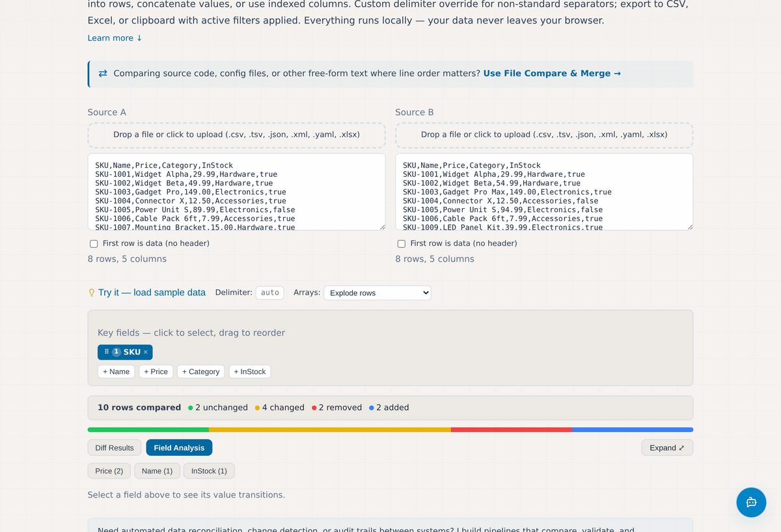Click Source B upload drop zone

(x=544, y=135)
